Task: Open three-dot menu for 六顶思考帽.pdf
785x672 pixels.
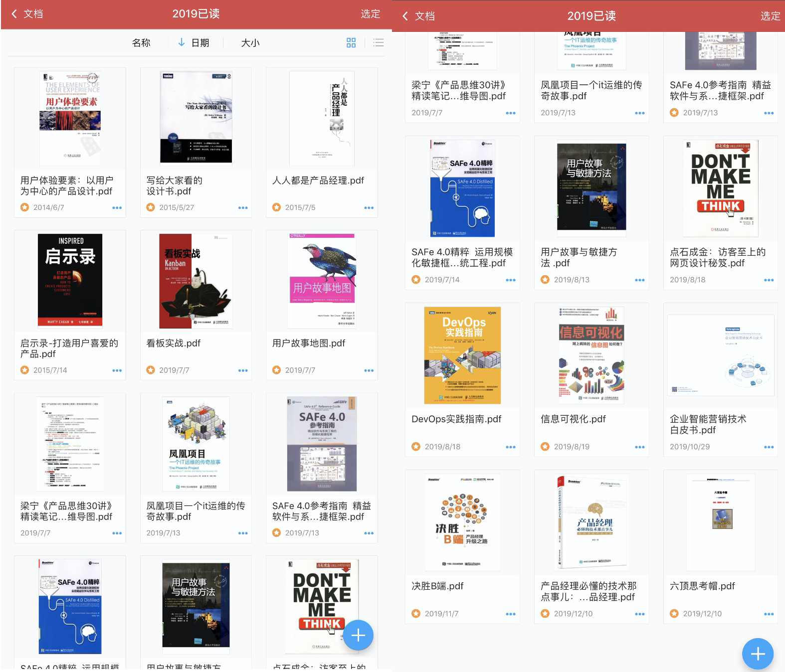Action: [769, 614]
